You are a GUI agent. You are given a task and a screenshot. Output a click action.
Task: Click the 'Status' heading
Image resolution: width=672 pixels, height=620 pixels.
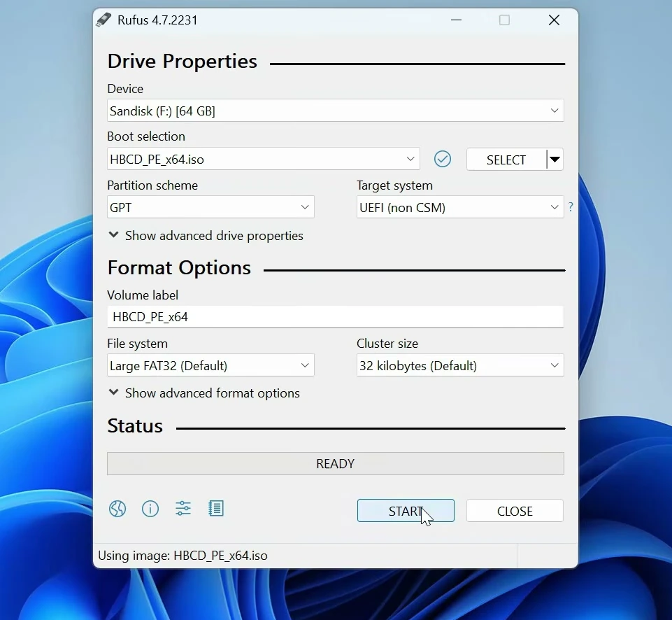tap(135, 425)
